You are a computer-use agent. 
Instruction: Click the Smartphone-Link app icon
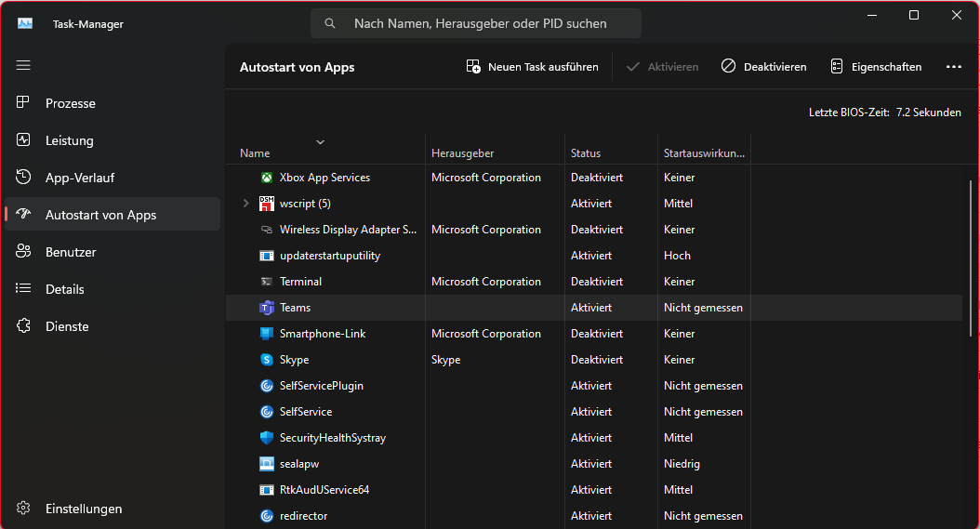[x=266, y=334]
